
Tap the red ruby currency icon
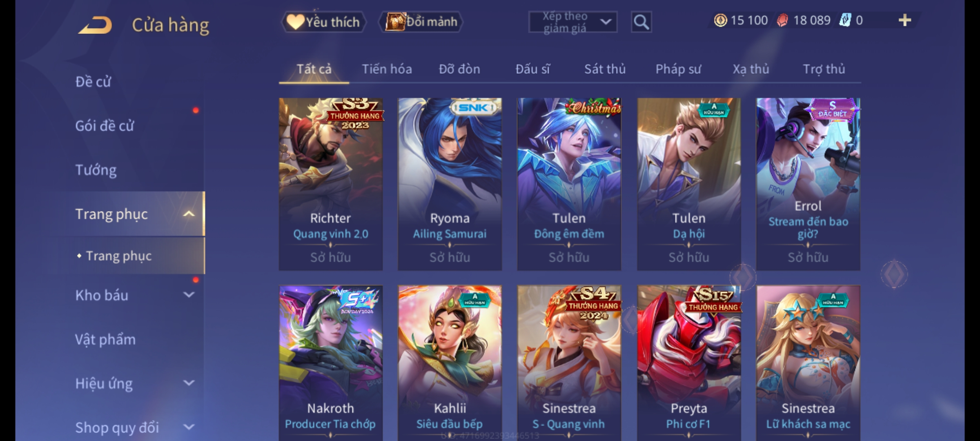click(782, 20)
